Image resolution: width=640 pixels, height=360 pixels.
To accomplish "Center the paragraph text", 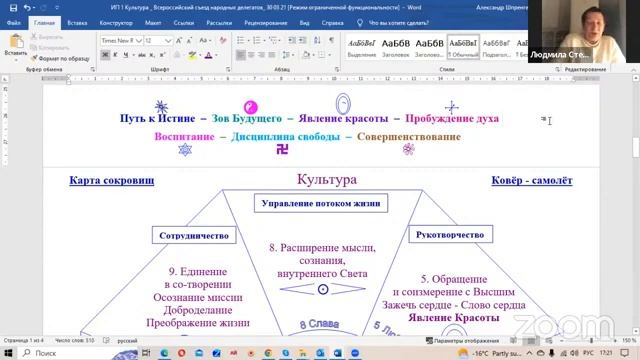I will click(251, 55).
